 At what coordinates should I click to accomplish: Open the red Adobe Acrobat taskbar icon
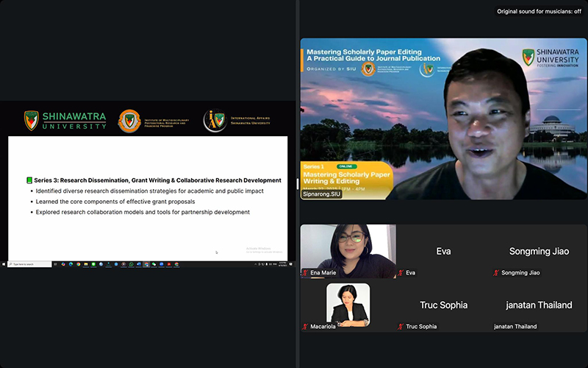pos(169,264)
